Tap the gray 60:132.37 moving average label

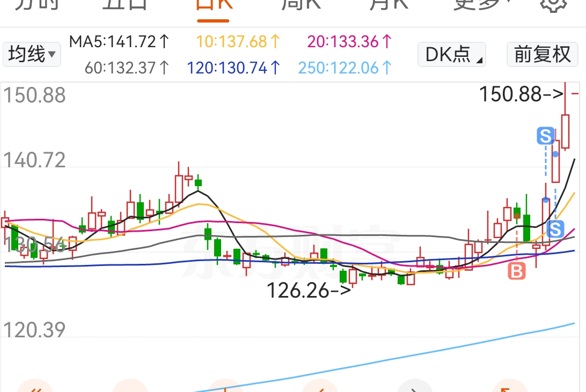[127, 68]
